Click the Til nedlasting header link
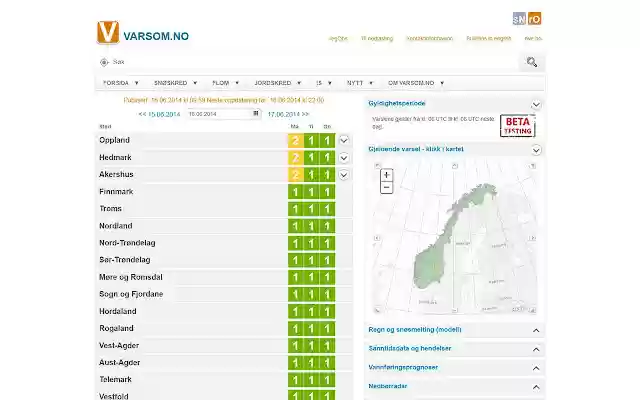The height and width of the screenshot is (400, 640). click(377, 38)
